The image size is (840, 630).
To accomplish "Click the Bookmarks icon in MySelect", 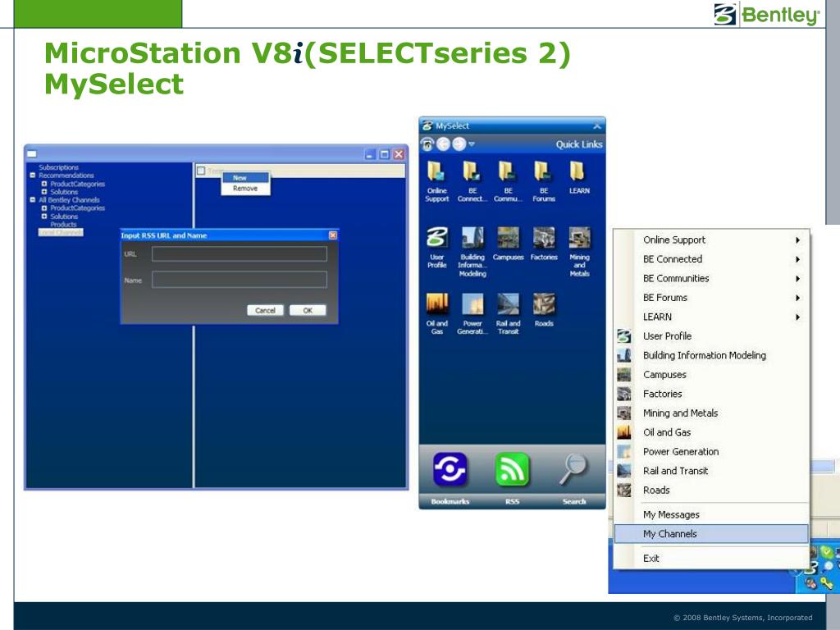I will (450, 470).
